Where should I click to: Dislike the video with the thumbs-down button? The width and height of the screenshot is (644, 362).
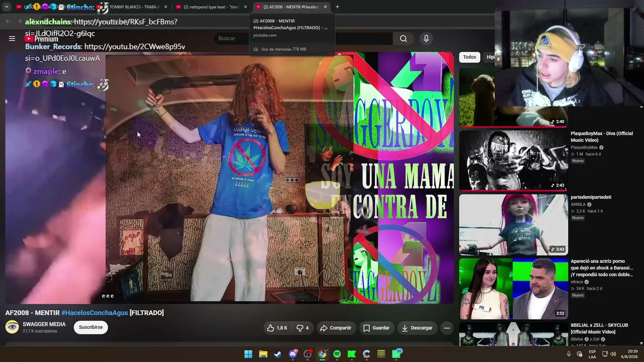(302, 328)
